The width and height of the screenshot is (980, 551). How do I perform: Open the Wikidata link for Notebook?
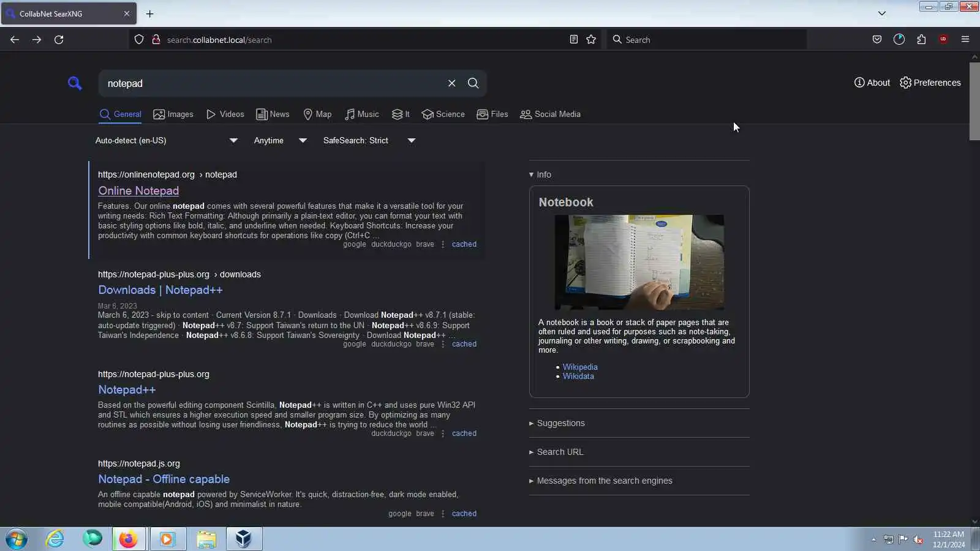pyautogui.click(x=578, y=377)
